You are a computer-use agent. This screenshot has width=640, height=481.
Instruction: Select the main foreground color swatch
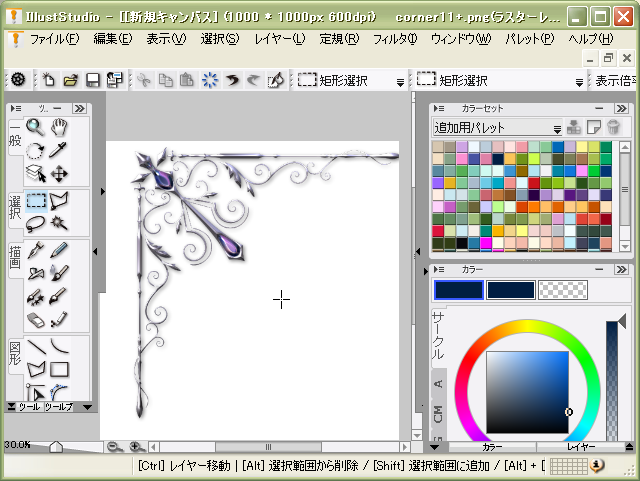coord(459,290)
